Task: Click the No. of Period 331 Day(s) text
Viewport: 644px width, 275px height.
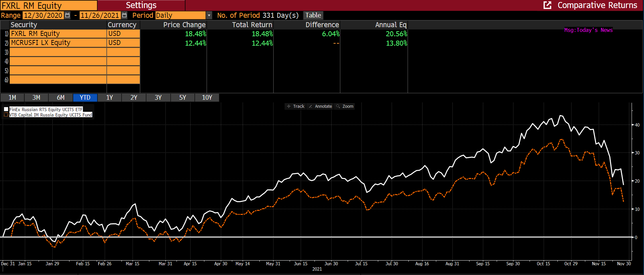Action: (258, 15)
